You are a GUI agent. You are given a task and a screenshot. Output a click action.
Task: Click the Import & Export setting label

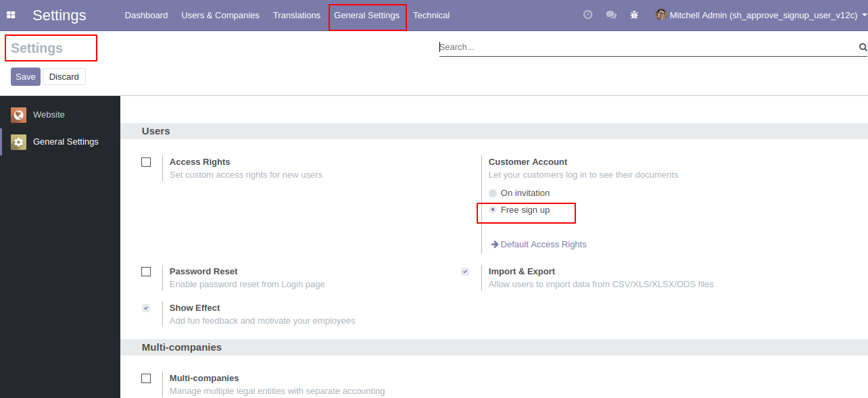click(522, 272)
